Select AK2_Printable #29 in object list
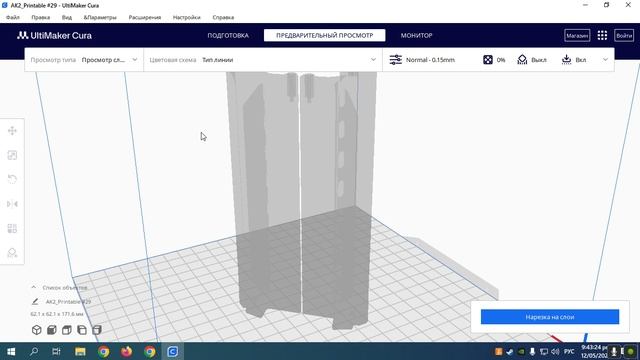 (68, 302)
